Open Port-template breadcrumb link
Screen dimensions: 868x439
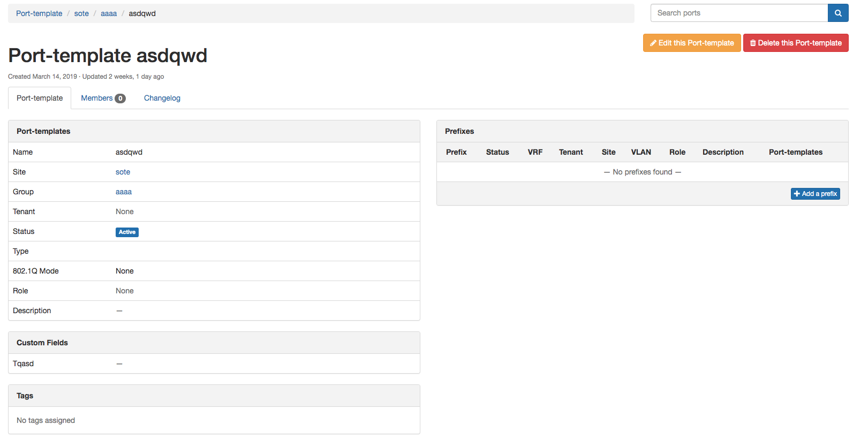39,13
